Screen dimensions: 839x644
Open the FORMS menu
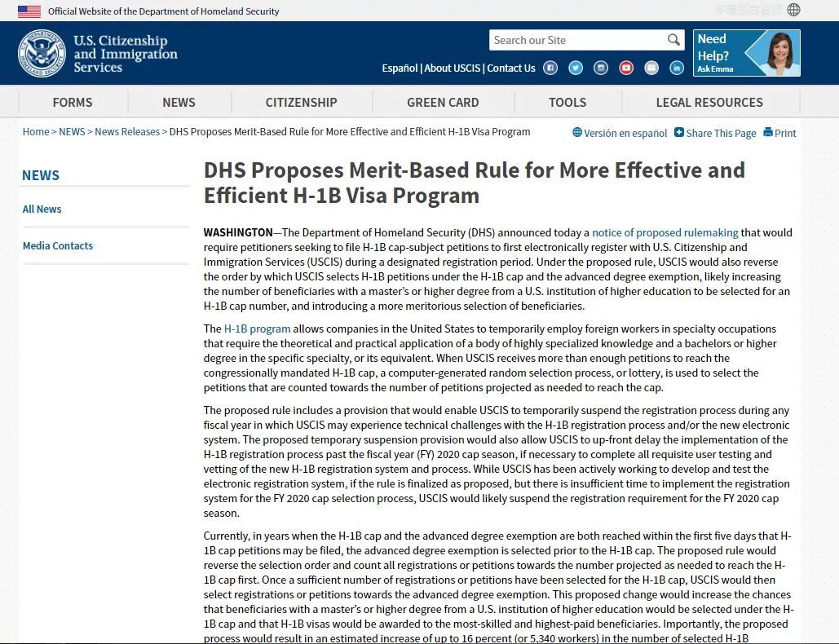[x=73, y=102]
